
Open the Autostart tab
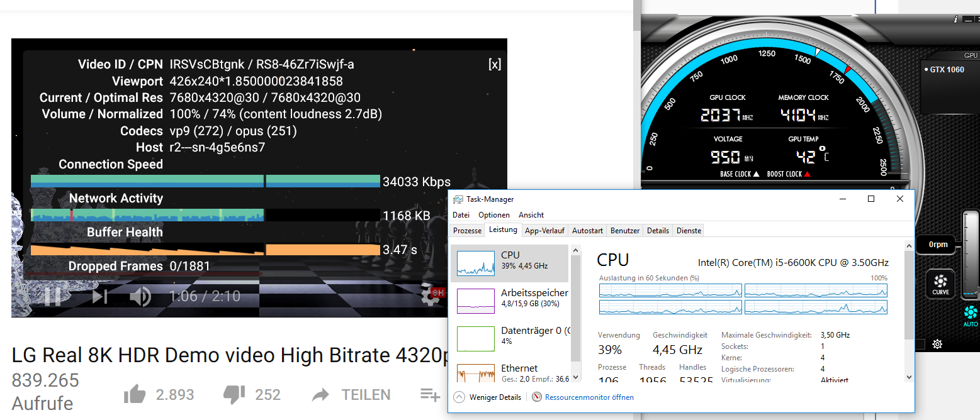(x=588, y=231)
